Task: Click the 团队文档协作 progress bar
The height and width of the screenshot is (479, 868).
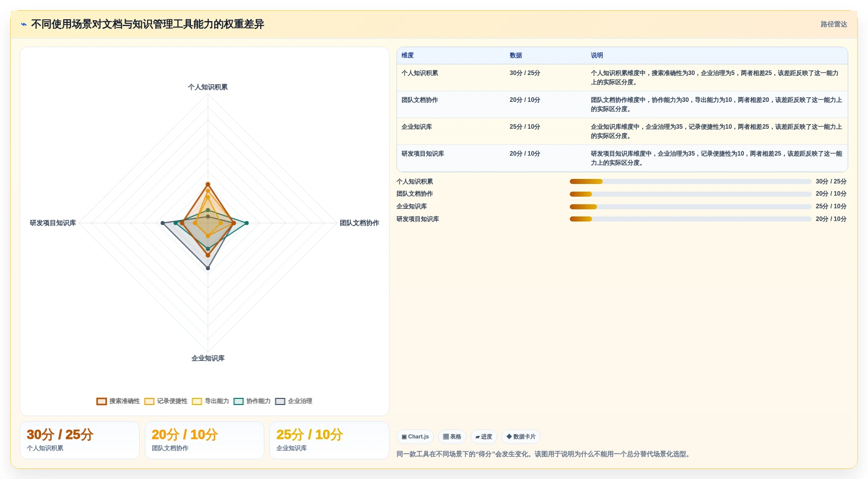Action: click(690, 194)
